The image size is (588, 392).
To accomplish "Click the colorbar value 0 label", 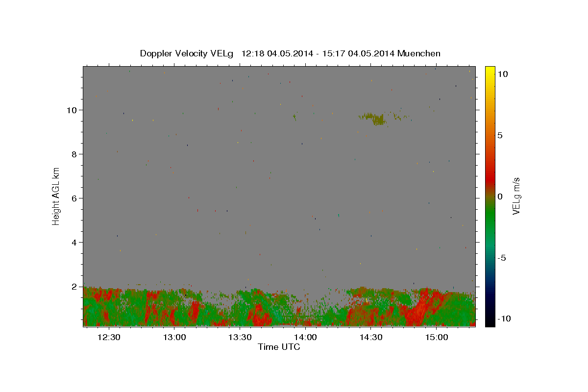I will coord(500,196).
